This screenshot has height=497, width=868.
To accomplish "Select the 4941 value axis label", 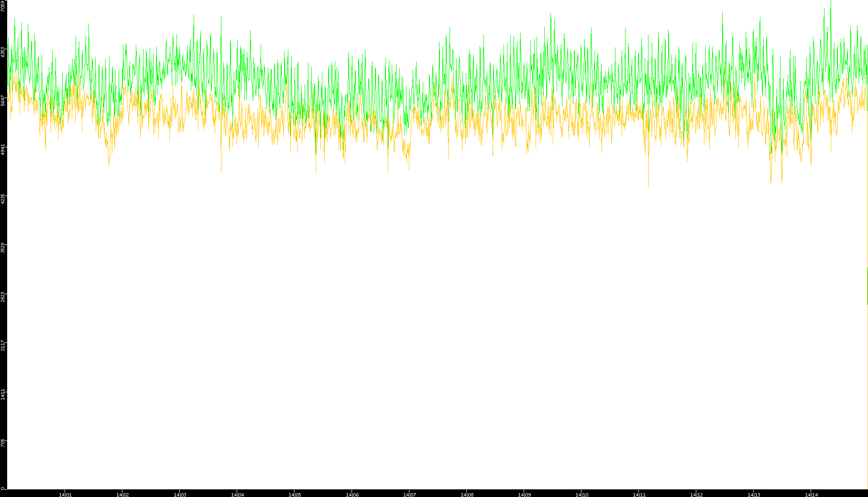I will (x=3, y=149).
